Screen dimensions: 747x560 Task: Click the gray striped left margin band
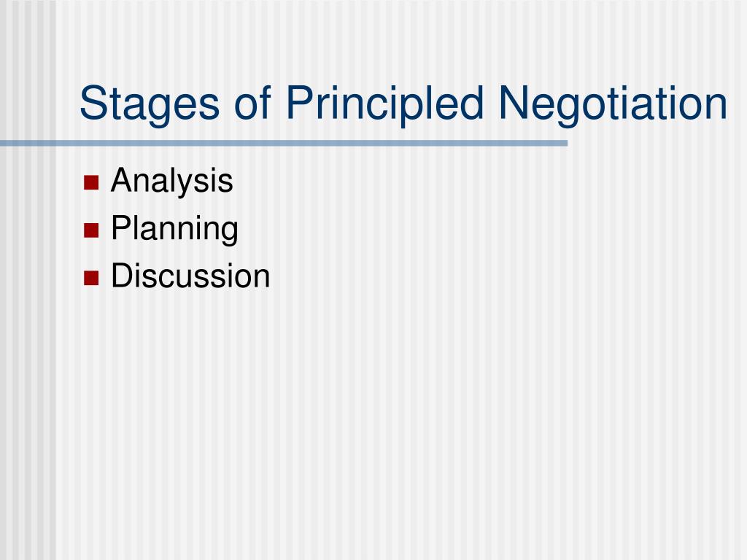click(x=28, y=333)
